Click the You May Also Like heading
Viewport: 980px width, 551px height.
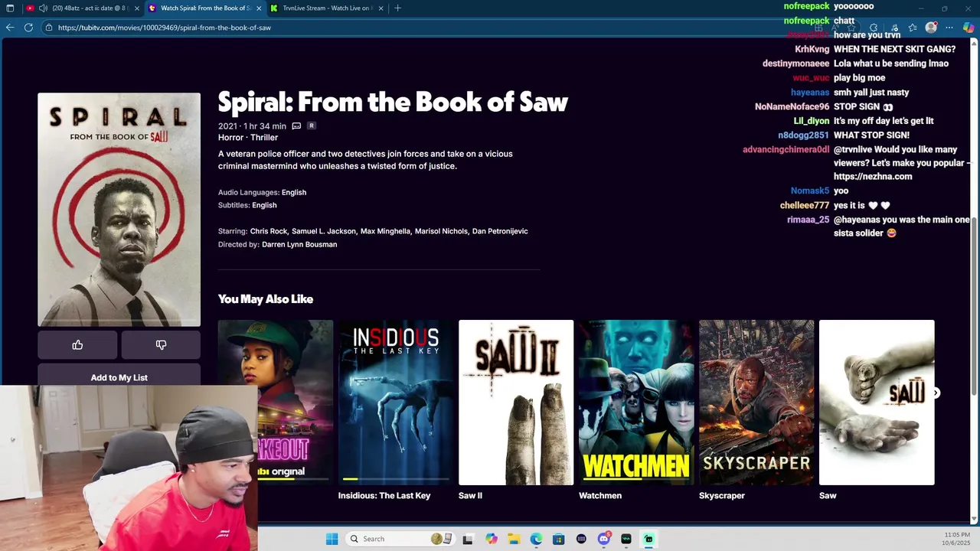pyautogui.click(x=266, y=299)
